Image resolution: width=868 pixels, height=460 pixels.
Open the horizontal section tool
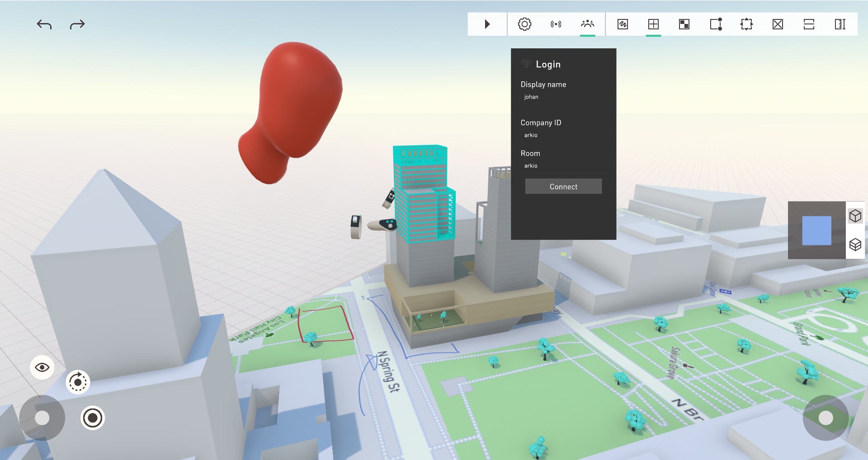809,24
